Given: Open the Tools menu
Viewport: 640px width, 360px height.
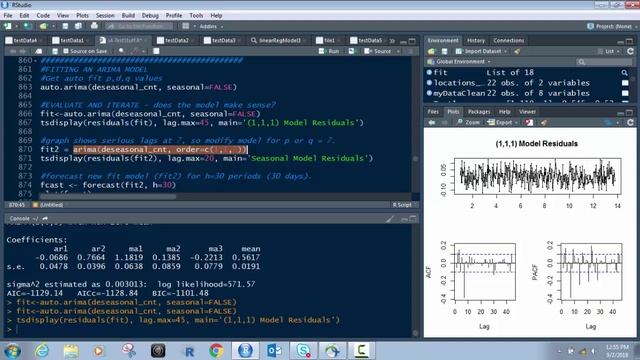Looking at the screenshot, I should click(x=196, y=16).
